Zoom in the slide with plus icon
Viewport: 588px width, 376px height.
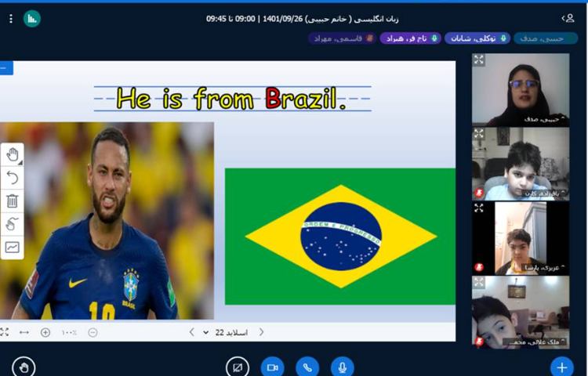(x=45, y=332)
